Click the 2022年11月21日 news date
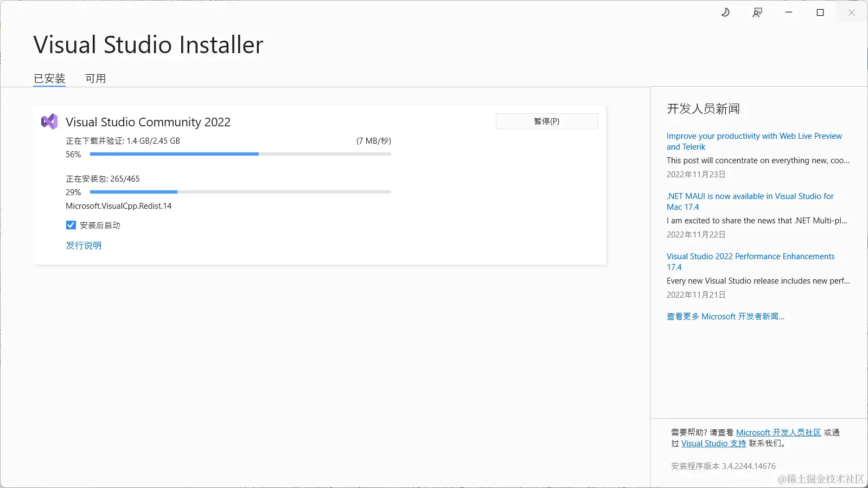 point(696,295)
